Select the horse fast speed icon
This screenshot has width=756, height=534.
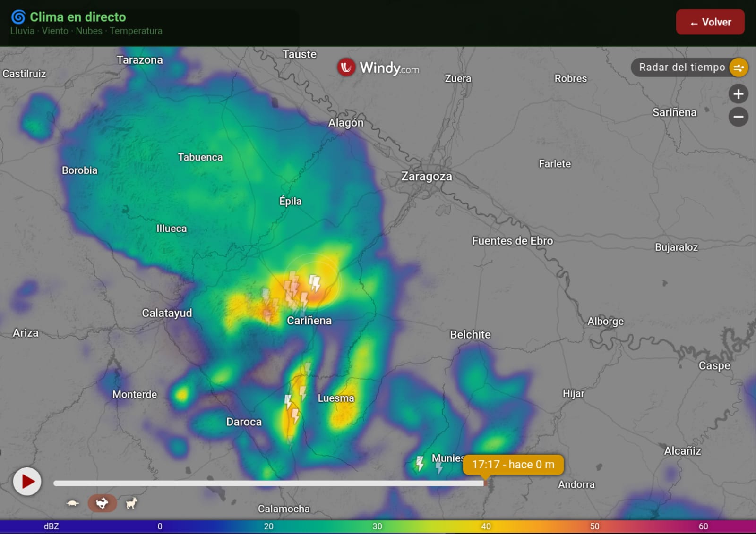pos(131,503)
